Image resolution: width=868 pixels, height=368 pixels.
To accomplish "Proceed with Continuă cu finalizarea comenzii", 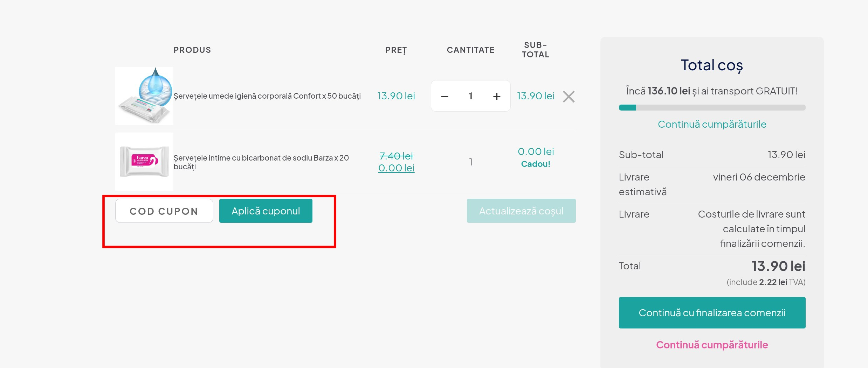I will (712, 313).
